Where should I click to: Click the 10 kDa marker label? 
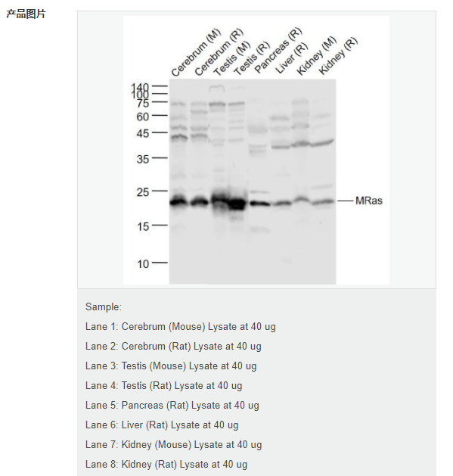143,264
